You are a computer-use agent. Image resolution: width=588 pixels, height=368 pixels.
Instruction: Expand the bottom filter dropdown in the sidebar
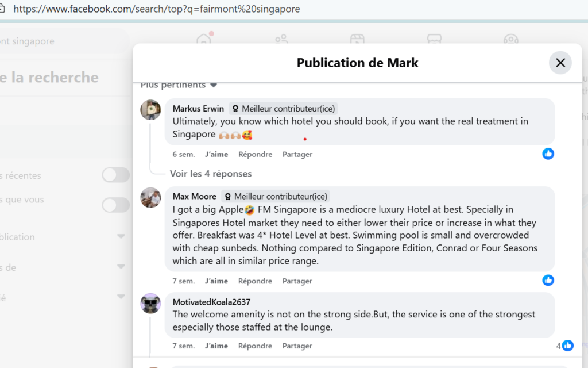121,296
